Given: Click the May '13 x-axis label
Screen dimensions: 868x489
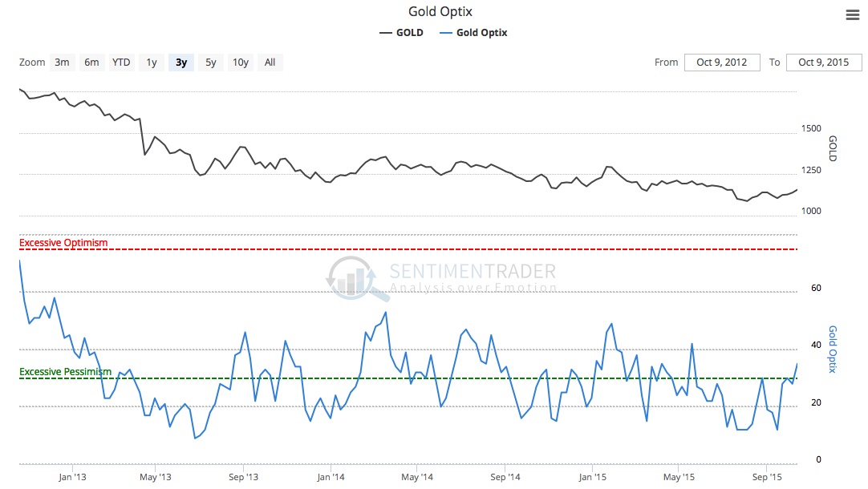Looking at the screenshot, I should [155, 476].
